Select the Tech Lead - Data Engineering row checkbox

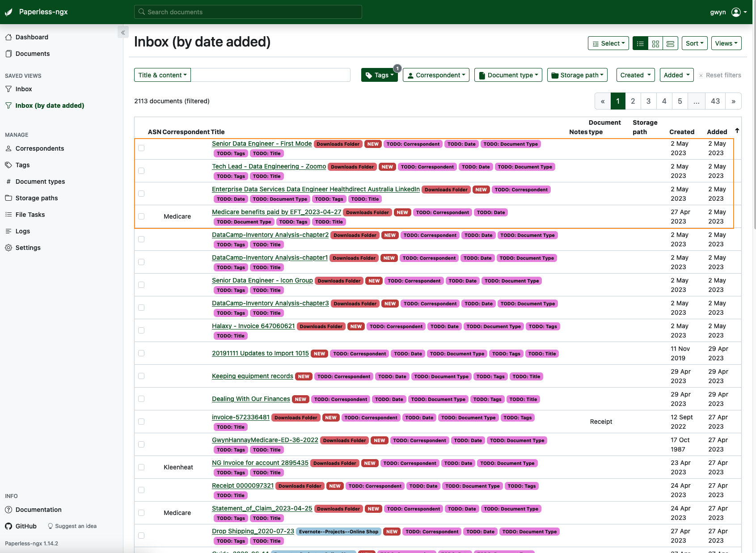[141, 171]
